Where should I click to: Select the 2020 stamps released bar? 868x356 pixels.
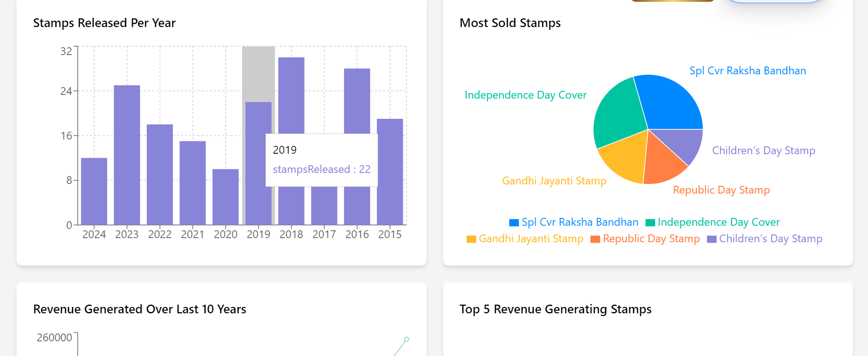pos(226,197)
